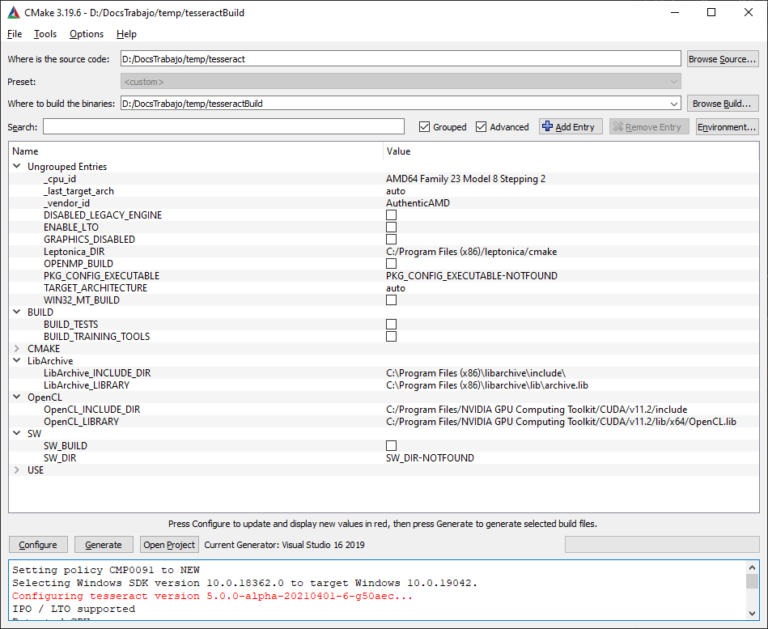Image resolution: width=768 pixels, height=629 pixels.
Task: Click the Generate button
Action: [x=103, y=545]
